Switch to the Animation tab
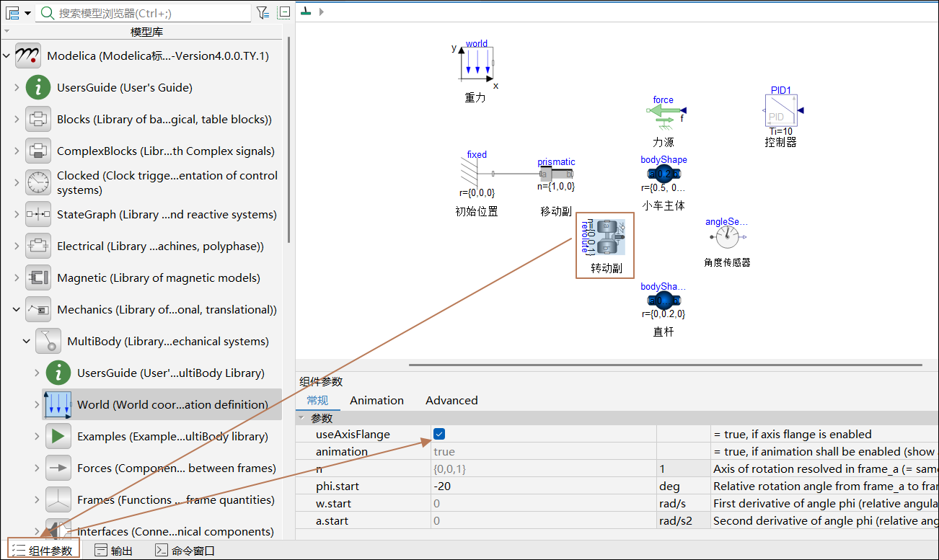Screen dimensions: 939x560 [376, 400]
